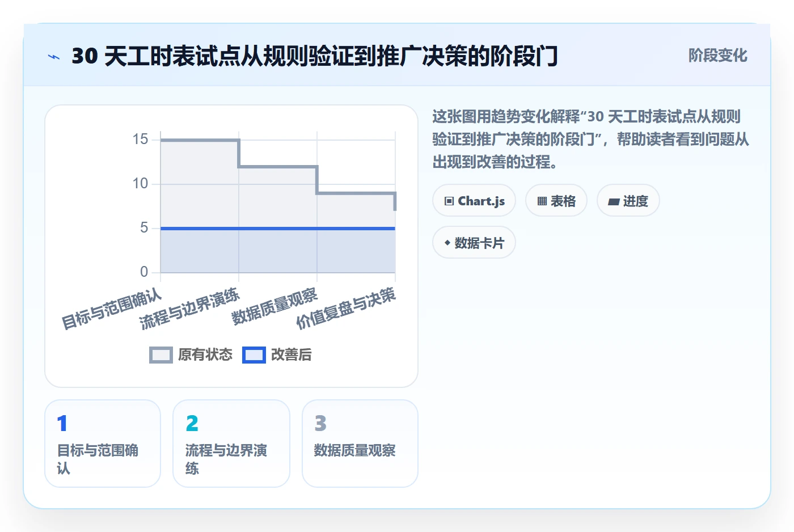794x532 pixels.
Task: Click the 阶段变化 label in header
Action: (x=717, y=56)
